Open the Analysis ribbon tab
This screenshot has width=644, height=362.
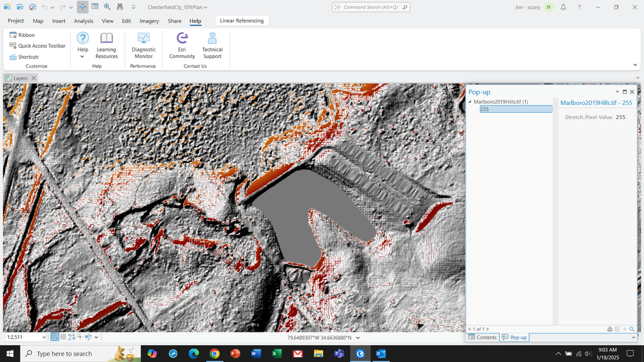coord(83,21)
